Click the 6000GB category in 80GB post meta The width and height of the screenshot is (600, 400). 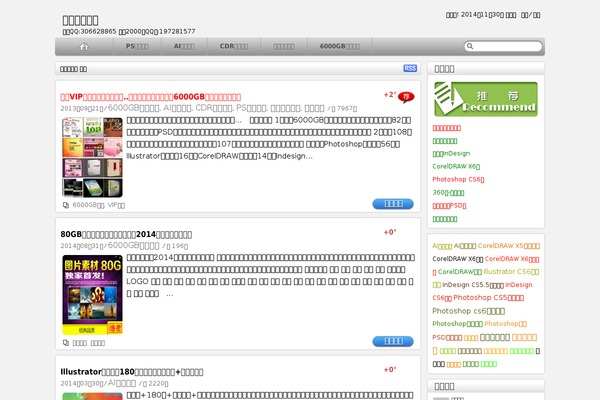tap(133, 245)
